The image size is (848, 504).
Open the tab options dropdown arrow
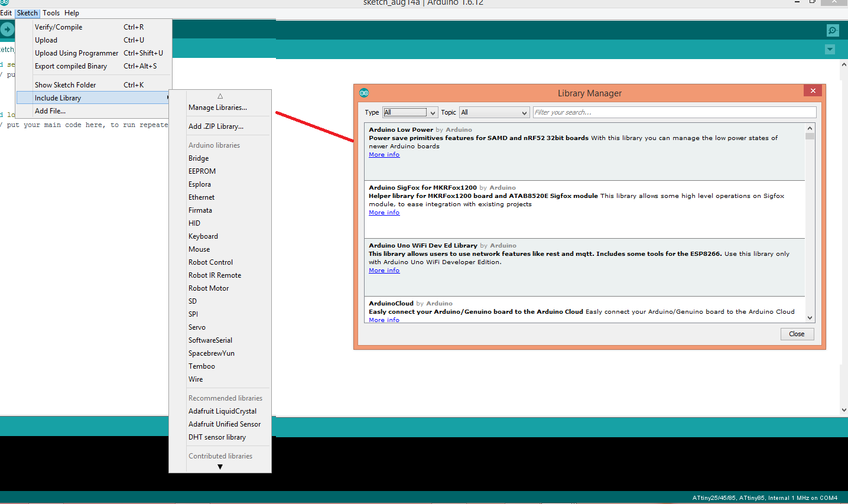(x=830, y=49)
